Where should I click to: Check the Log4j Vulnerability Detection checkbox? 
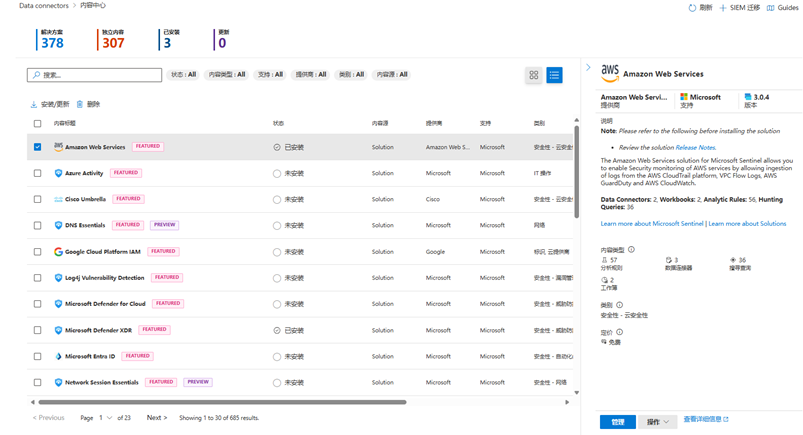coord(37,278)
